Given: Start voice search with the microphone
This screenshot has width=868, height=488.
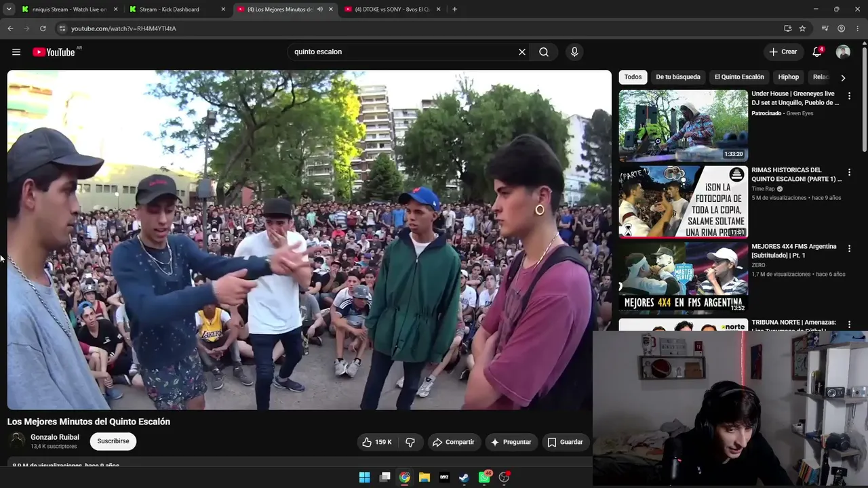Looking at the screenshot, I should [x=574, y=52].
